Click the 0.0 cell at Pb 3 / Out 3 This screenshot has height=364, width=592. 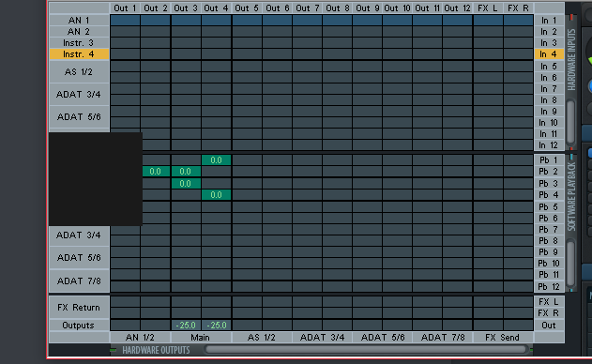click(186, 184)
